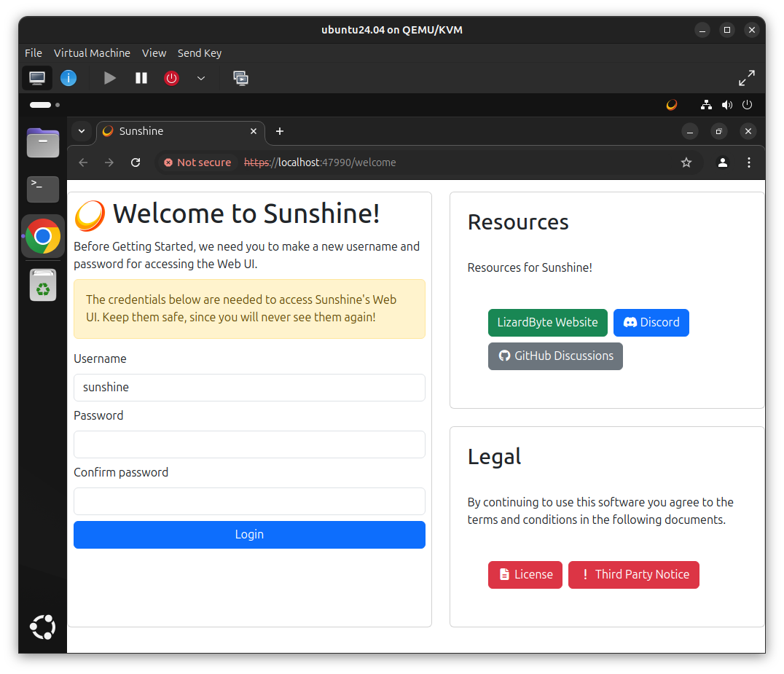Click the volume icon in the guest panel
This screenshot has width=784, height=674.
pos(726,104)
